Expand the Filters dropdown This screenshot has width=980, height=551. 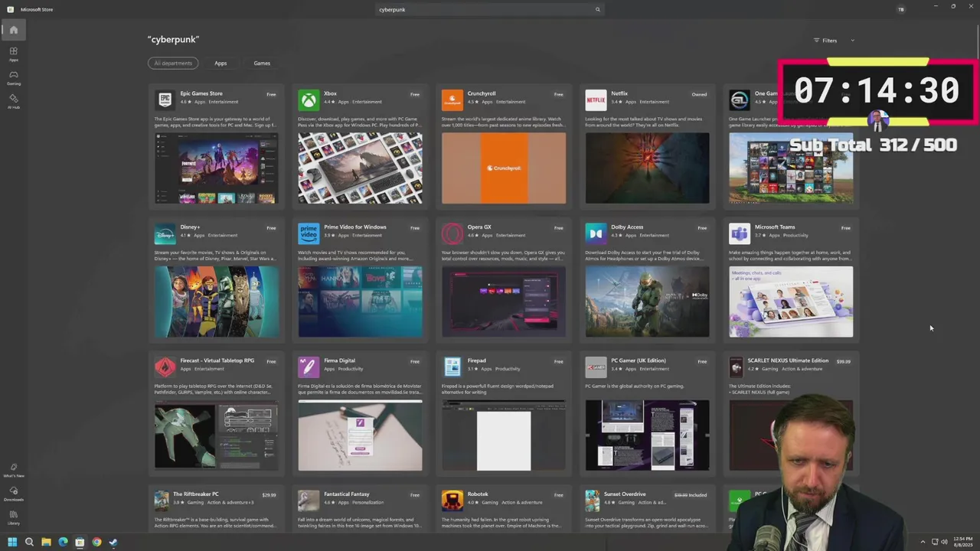833,41
